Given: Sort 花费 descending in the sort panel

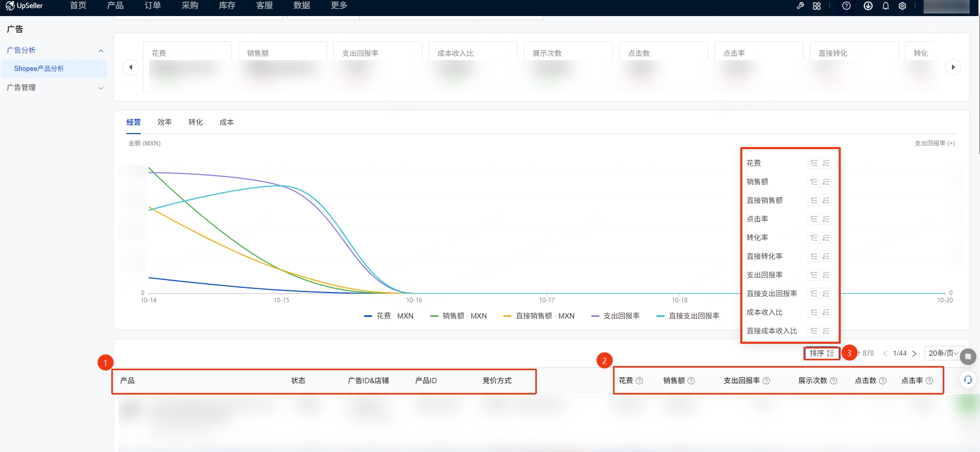Looking at the screenshot, I should point(826,163).
